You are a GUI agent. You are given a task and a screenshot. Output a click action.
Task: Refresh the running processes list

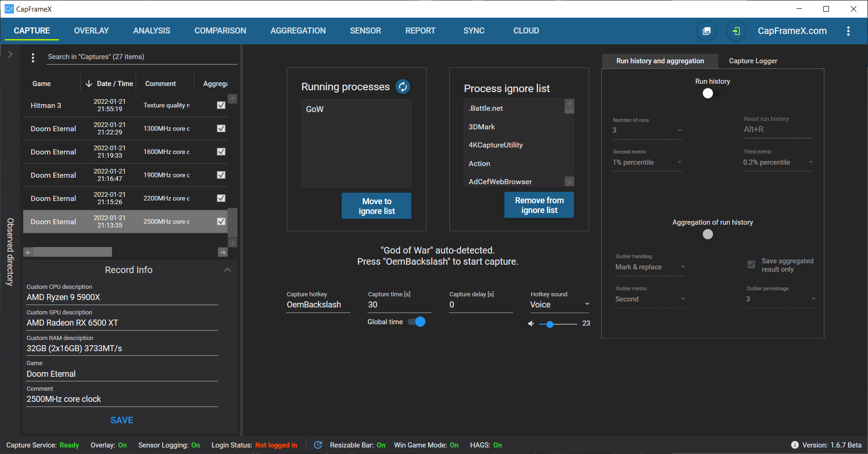pyautogui.click(x=403, y=87)
